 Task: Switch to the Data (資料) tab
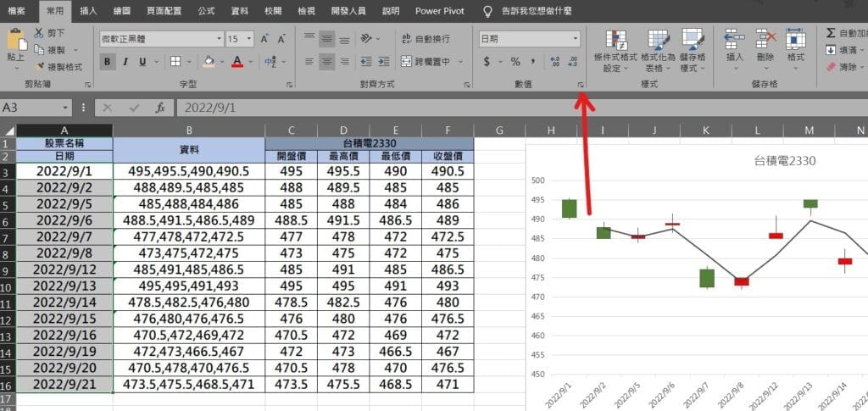240,10
